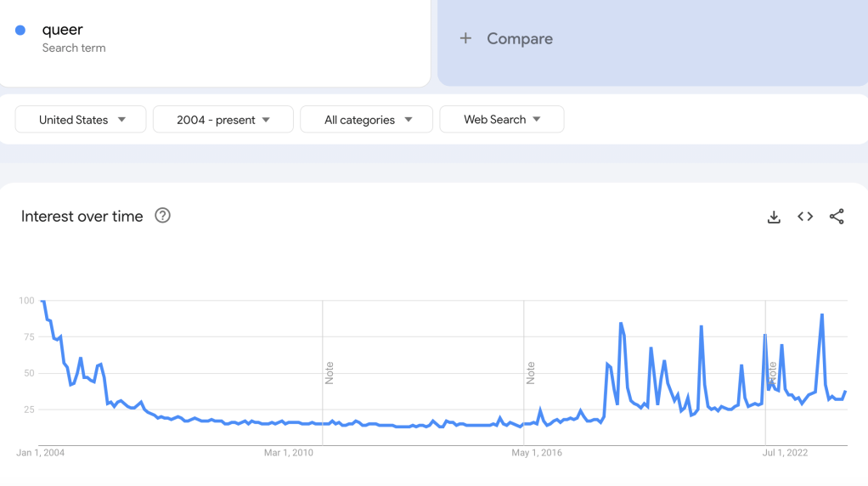The height and width of the screenshot is (486, 868).
Task: Open the embed code icon
Action: coord(805,217)
